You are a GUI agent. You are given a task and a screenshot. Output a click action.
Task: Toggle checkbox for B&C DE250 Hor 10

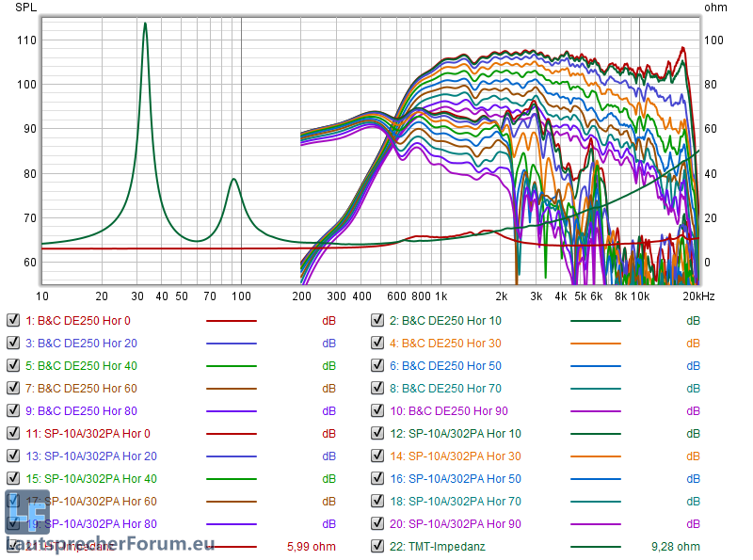point(377,321)
